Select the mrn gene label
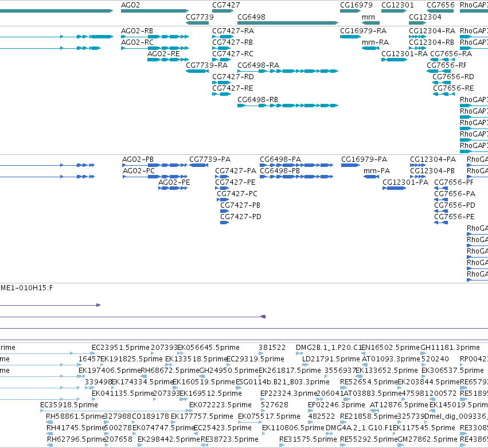This screenshot has height=448, width=488. [x=369, y=17]
